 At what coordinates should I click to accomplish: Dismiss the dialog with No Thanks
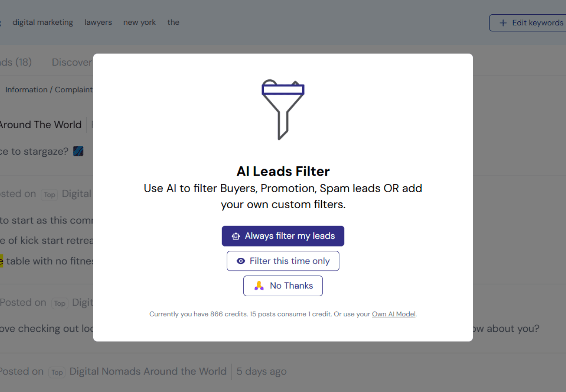[283, 286]
